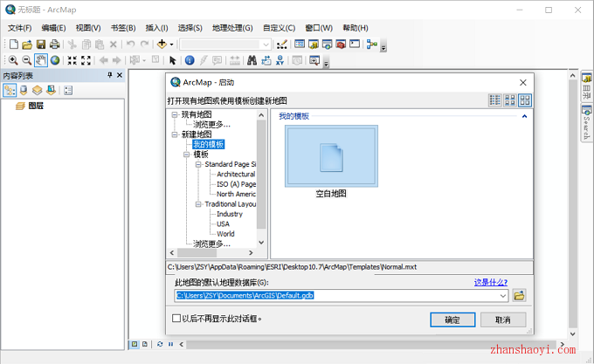The image size is (594, 364).
Task: Open the 编辑(E) menu
Action: pos(54,28)
